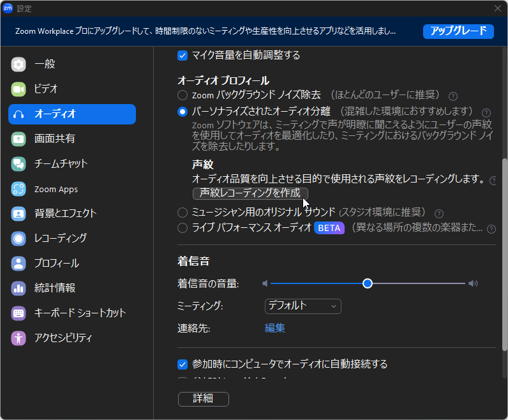This screenshot has width=508, height=420.
Task: Open the プロフィール person icon
Action: (x=19, y=263)
